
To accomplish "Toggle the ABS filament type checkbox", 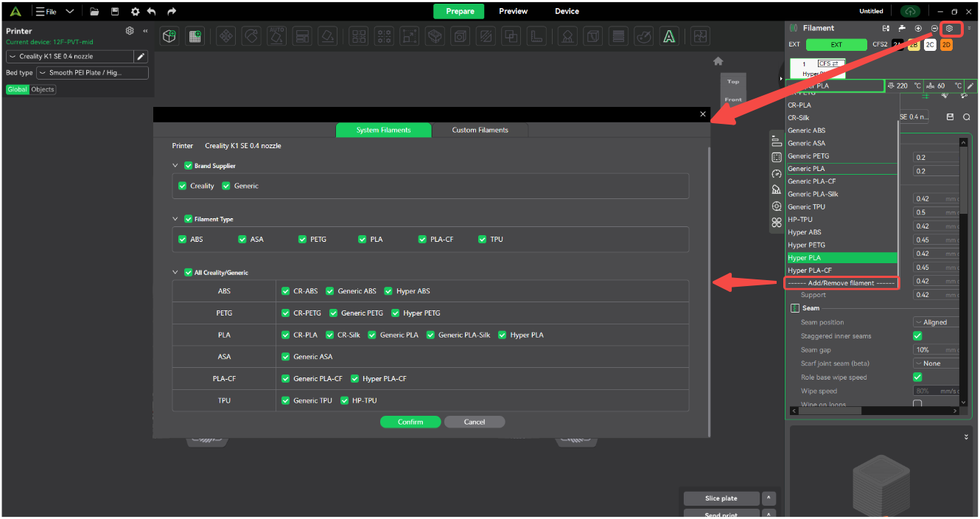I will pyautogui.click(x=183, y=239).
